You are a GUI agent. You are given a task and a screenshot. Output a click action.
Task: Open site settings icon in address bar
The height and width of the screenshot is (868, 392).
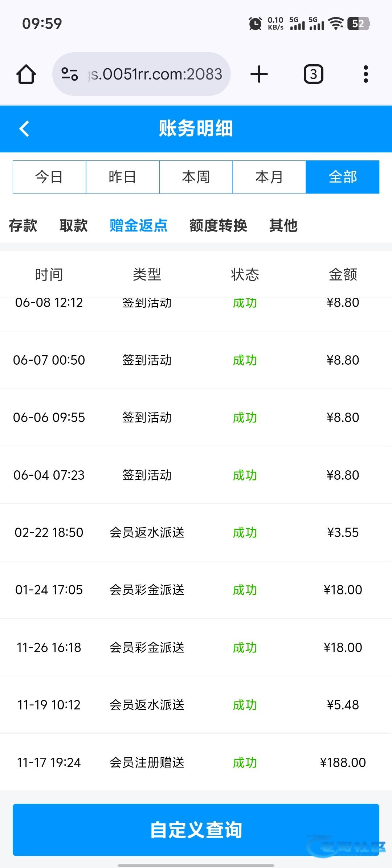[69, 74]
